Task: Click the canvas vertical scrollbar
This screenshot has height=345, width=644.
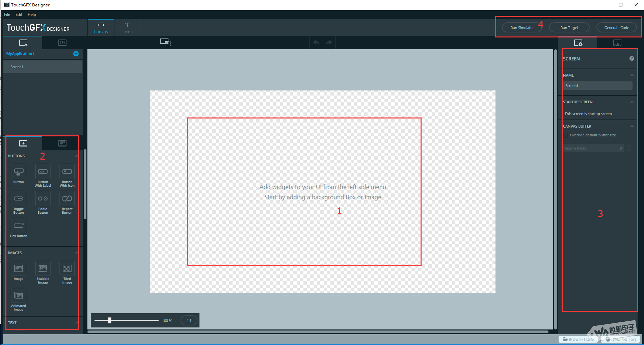Action: point(555,189)
